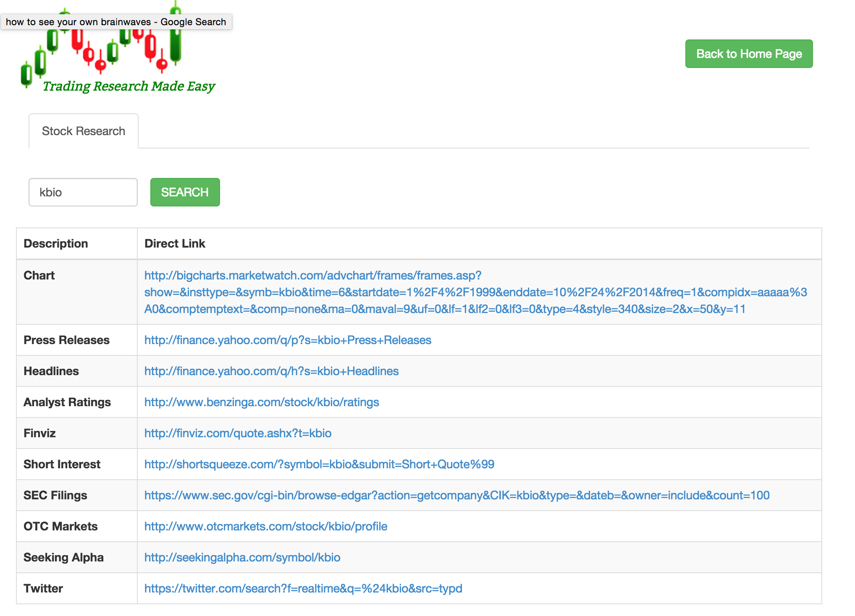Click the Trading Research Made Easy tagline
Screen dimensions: 855x616
[129, 86]
